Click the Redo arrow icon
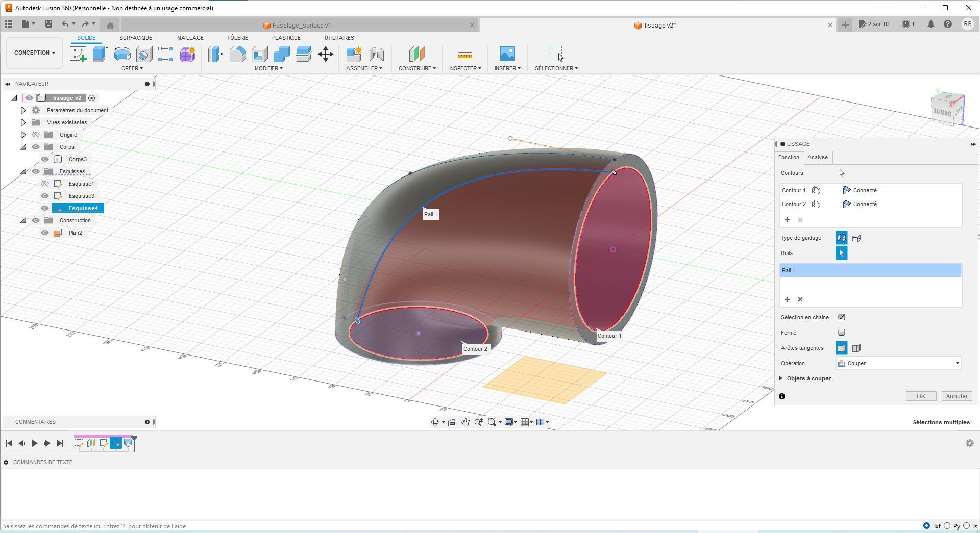 pos(85,24)
